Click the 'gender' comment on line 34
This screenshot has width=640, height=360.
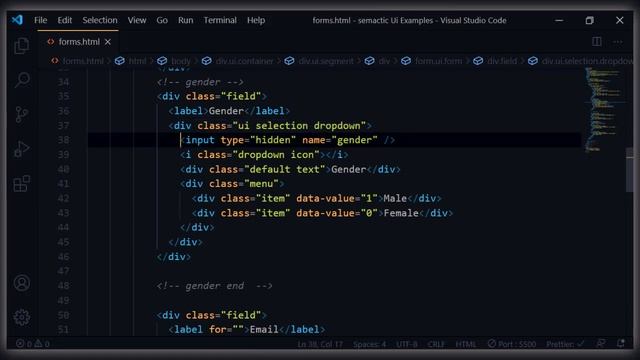[x=200, y=82]
